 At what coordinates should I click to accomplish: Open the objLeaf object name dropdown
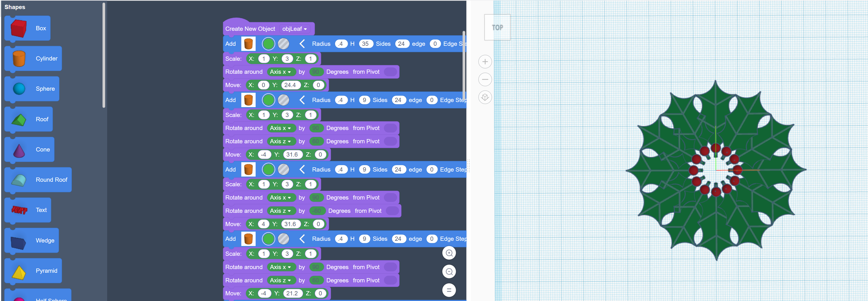pyautogui.click(x=294, y=29)
